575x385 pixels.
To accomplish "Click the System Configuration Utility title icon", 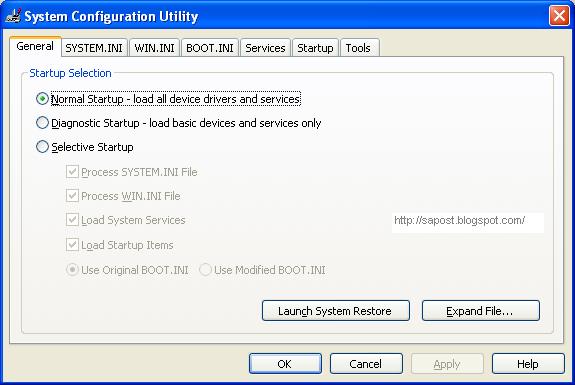I will click(13, 16).
